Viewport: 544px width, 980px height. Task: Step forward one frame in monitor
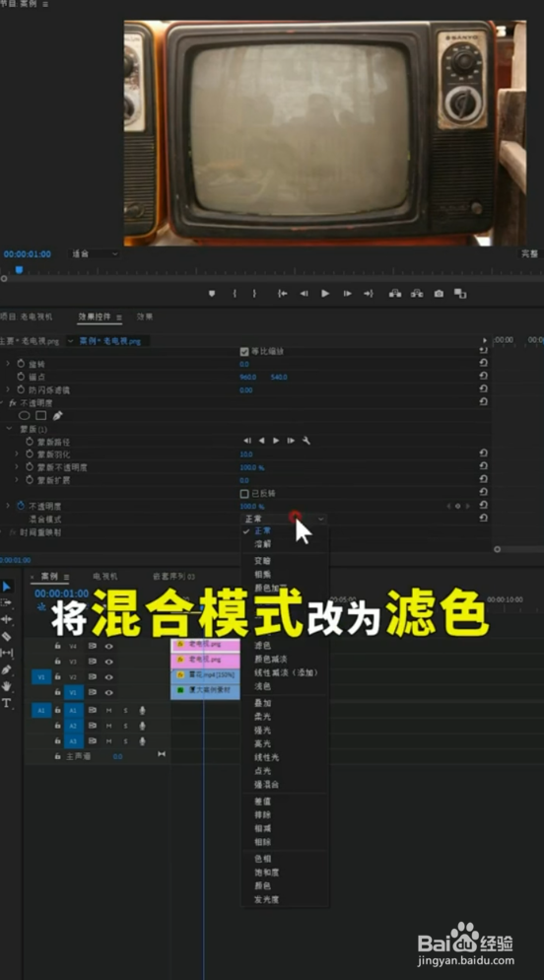347,293
